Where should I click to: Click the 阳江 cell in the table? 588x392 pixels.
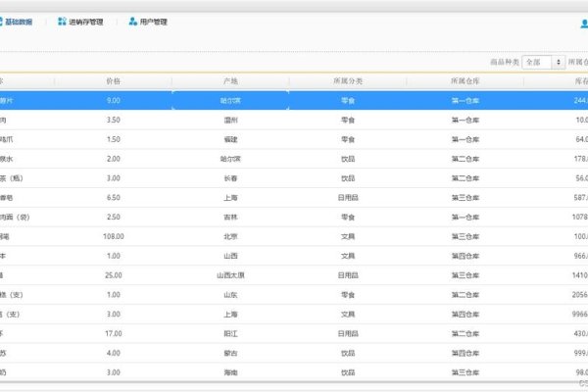[230, 333]
